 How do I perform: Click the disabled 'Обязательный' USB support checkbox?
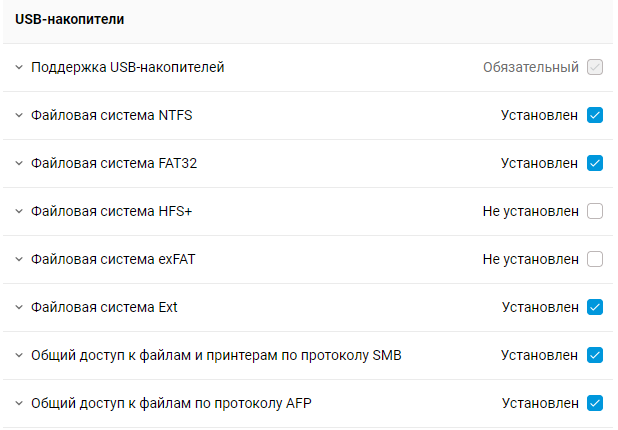pyautogui.click(x=595, y=68)
